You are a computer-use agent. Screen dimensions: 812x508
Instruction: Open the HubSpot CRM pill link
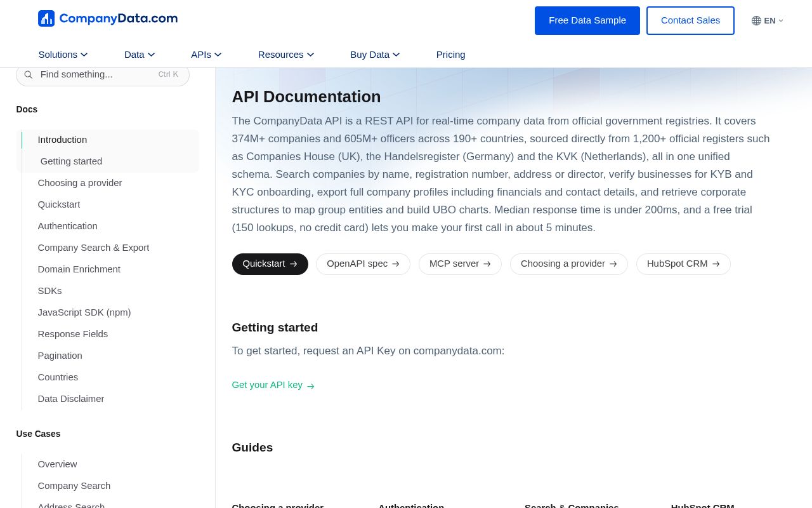[x=683, y=264]
